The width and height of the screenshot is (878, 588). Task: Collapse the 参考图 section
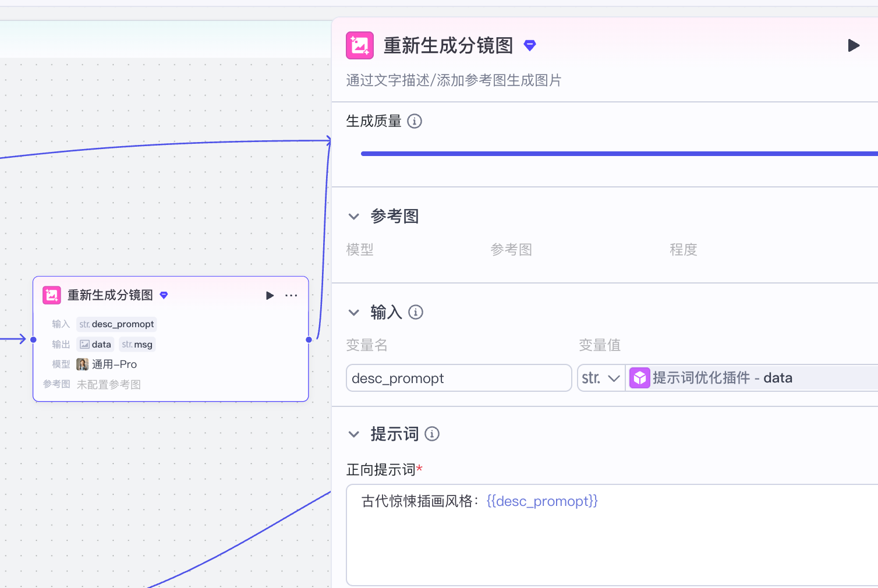click(354, 216)
